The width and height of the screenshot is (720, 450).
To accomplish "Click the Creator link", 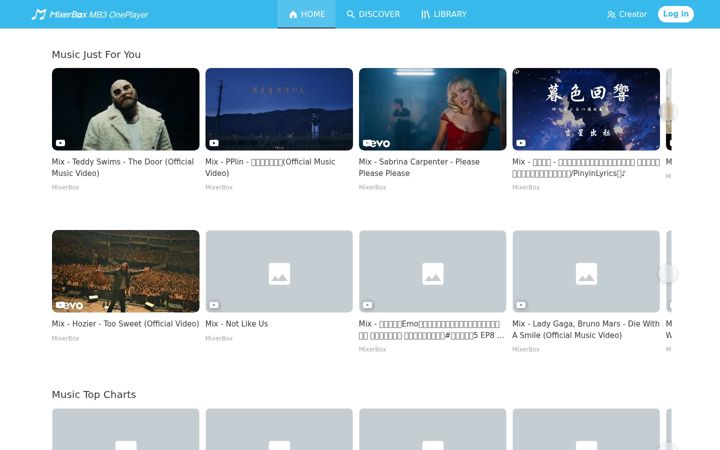I will tap(627, 14).
